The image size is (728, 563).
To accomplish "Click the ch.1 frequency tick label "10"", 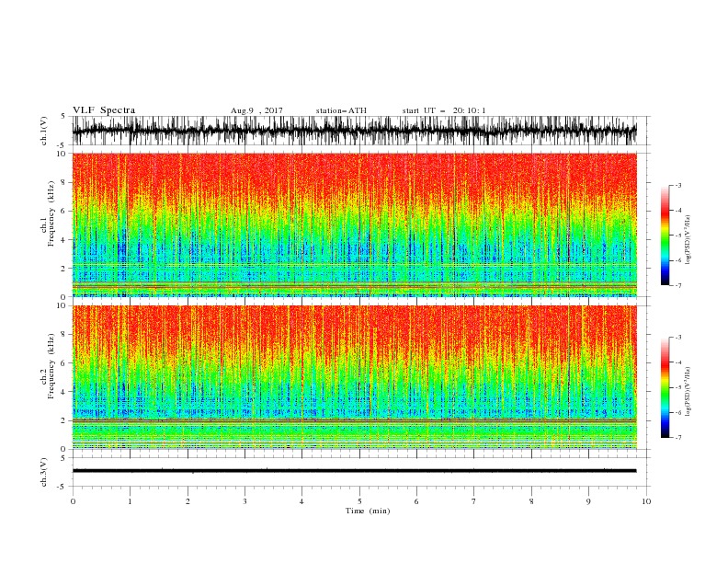I will click(62, 154).
